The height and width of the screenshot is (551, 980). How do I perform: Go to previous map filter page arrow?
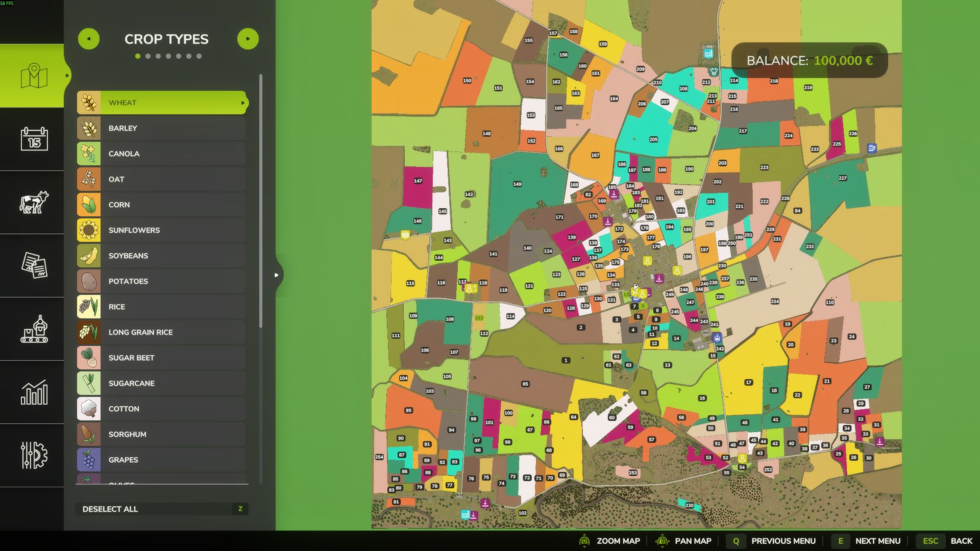pyautogui.click(x=89, y=39)
